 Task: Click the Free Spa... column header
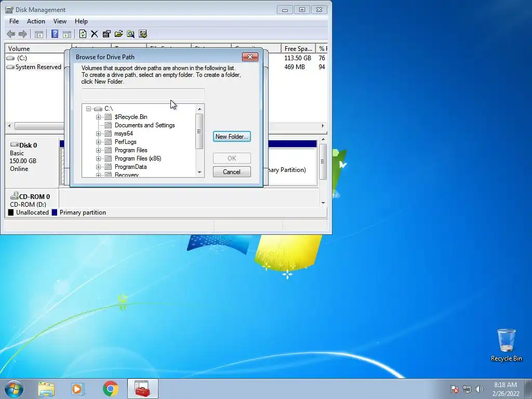(x=298, y=48)
